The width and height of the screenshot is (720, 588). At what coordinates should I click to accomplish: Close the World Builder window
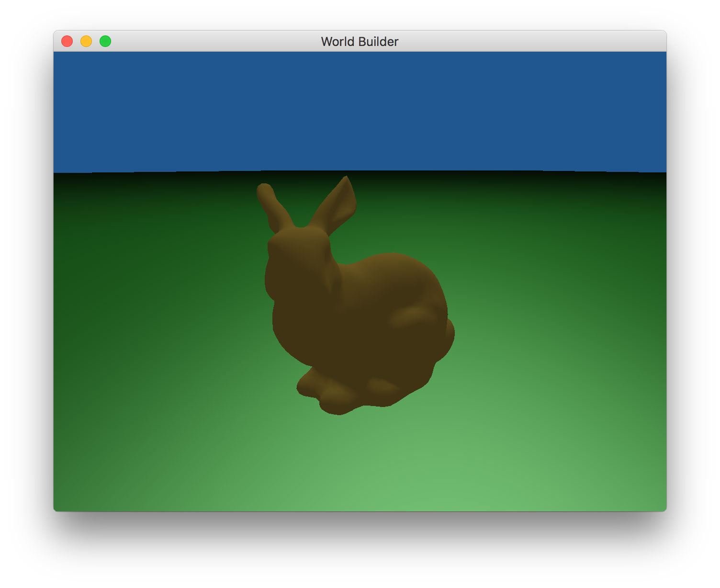(x=67, y=41)
